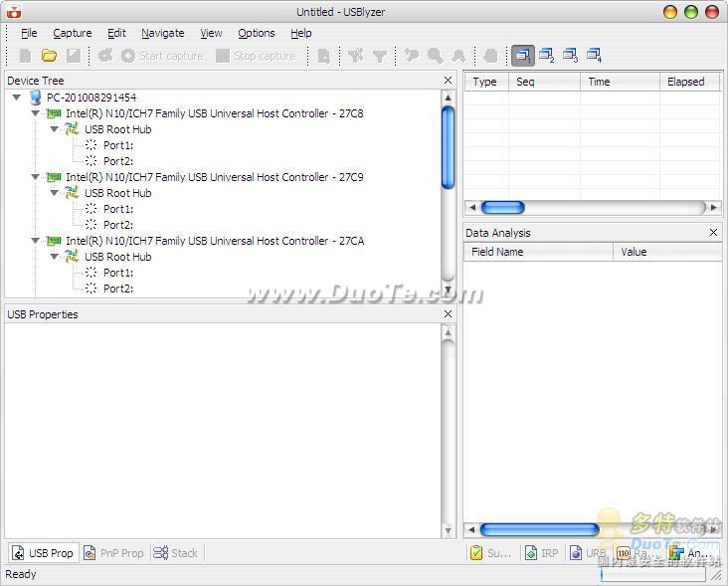This screenshot has width=728, height=586.
Task: Collapse the Host Controller 27CA node
Action: [x=35, y=241]
